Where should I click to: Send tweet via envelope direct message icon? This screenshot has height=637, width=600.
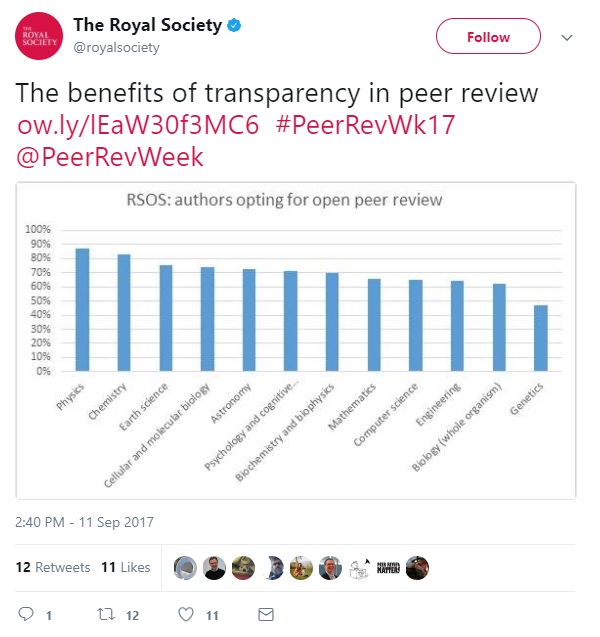pos(265,613)
